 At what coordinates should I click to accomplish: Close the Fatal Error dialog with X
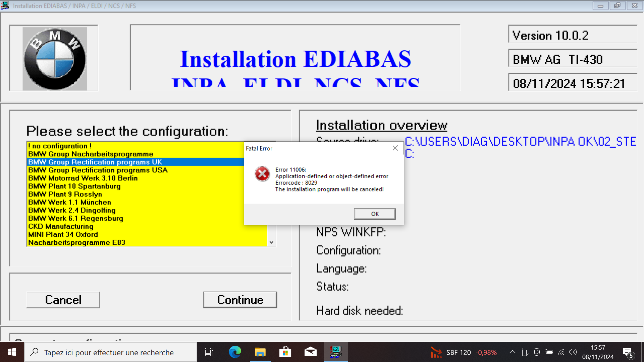(x=395, y=148)
